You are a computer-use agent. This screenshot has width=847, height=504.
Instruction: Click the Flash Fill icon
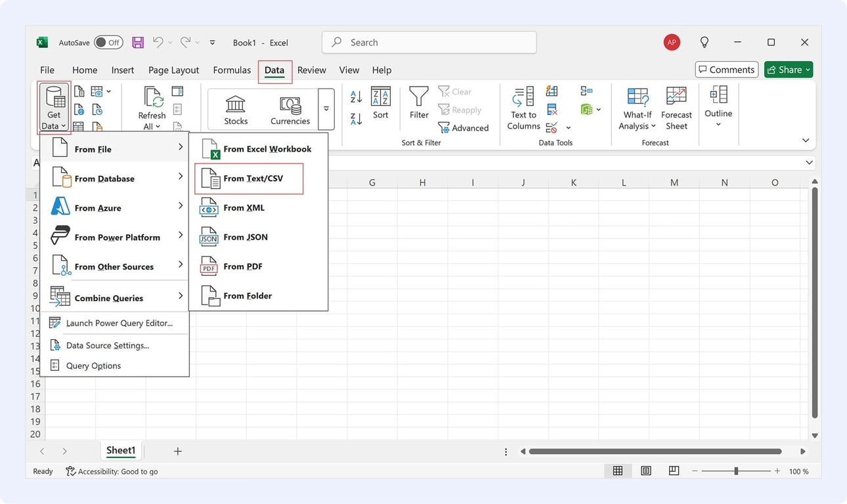552,91
